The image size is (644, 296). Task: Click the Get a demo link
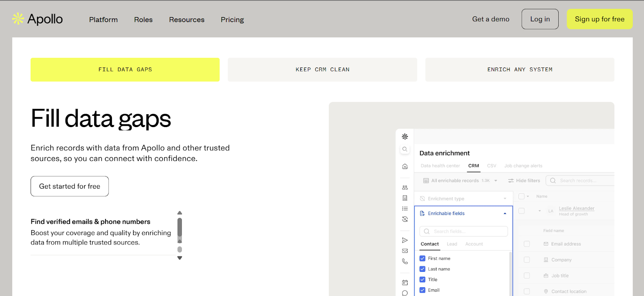[x=491, y=19]
